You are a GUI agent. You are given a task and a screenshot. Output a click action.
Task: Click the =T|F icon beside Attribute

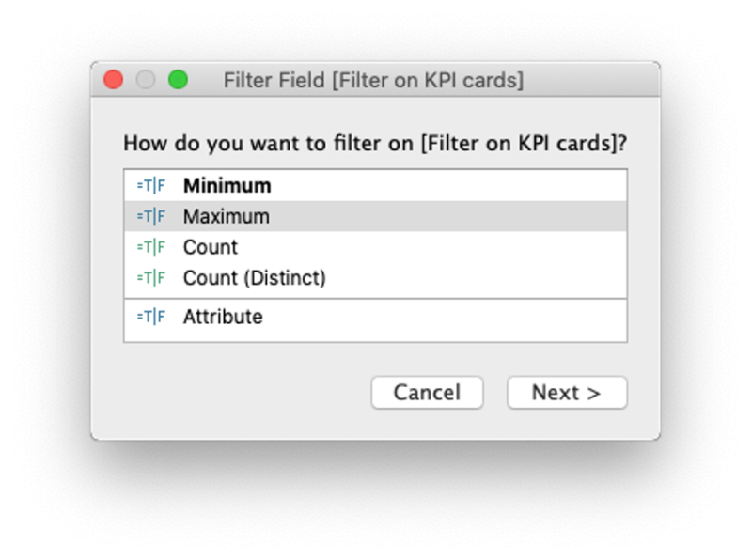149,317
